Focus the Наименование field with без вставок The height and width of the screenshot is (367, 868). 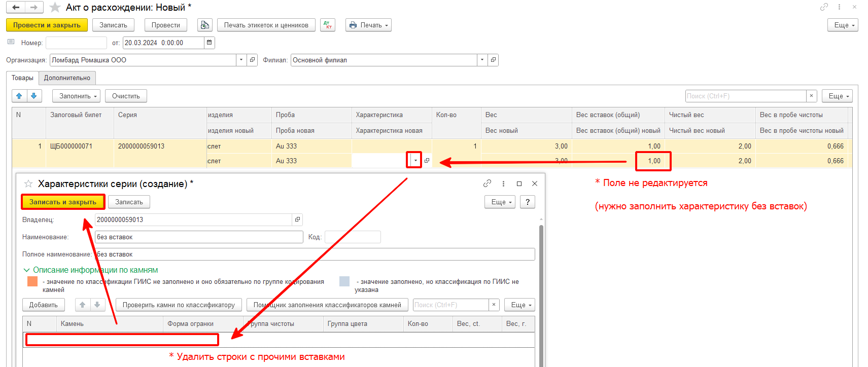click(199, 237)
